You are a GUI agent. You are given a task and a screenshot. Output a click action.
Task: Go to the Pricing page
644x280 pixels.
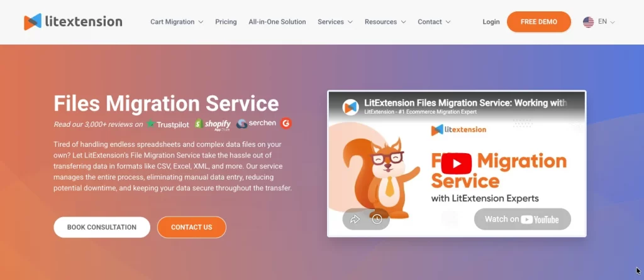(x=226, y=22)
